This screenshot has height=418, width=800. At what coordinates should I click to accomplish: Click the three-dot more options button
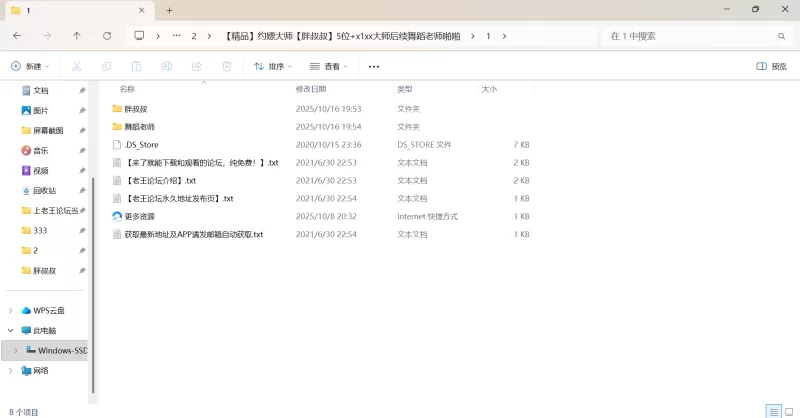tap(374, 67)
